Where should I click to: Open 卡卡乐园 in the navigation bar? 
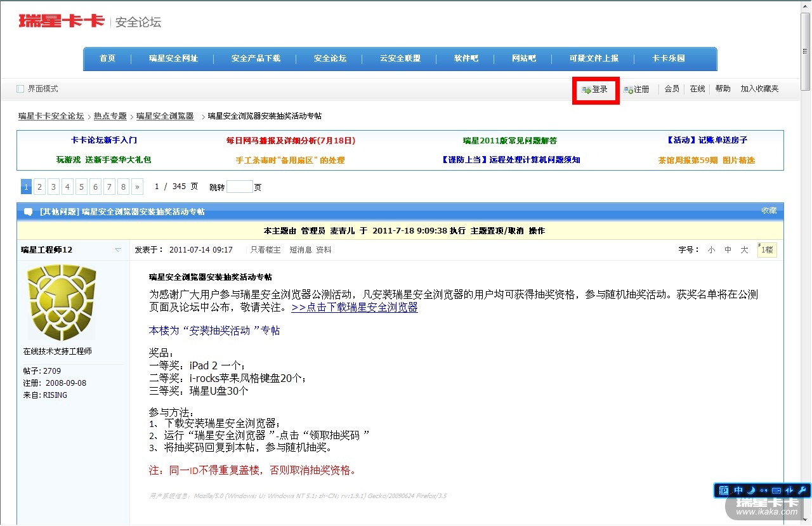coord(669,58)
